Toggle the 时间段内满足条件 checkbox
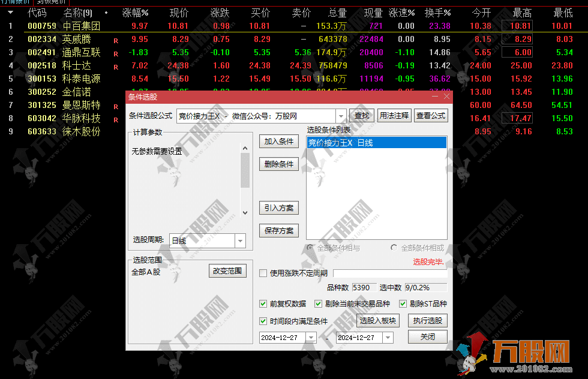588x379 pixels. pos(263,321)
